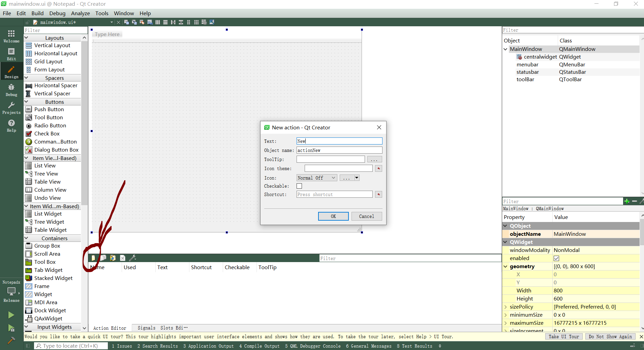Collapse the Spacers widget category
The image size is (644, 350).
(x=26, y=78)
